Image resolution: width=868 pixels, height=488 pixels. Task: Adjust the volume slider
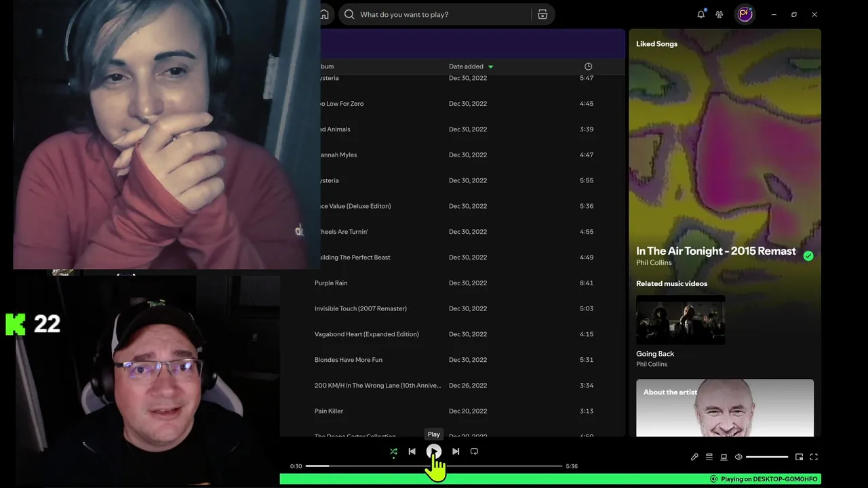click(767, 457)
